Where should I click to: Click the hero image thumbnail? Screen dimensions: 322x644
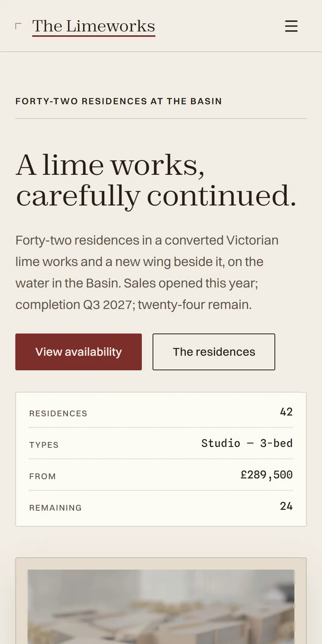click(x=161, y=607)
